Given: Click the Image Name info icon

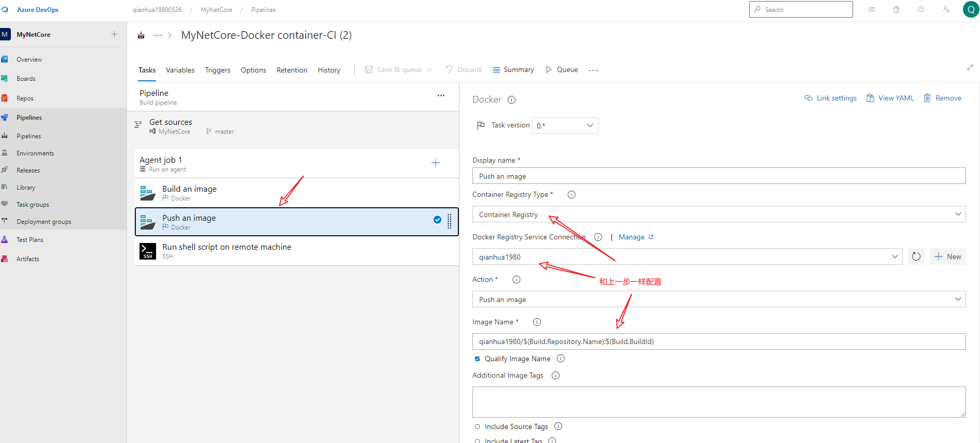Looking at the screenshot, I should point(537,322).
